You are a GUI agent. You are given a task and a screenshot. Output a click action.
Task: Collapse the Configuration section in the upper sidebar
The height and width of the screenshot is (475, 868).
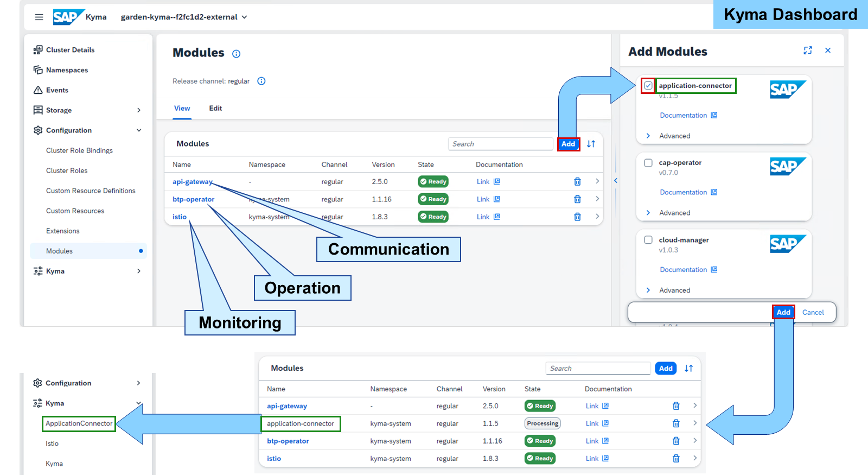point(139,130)
